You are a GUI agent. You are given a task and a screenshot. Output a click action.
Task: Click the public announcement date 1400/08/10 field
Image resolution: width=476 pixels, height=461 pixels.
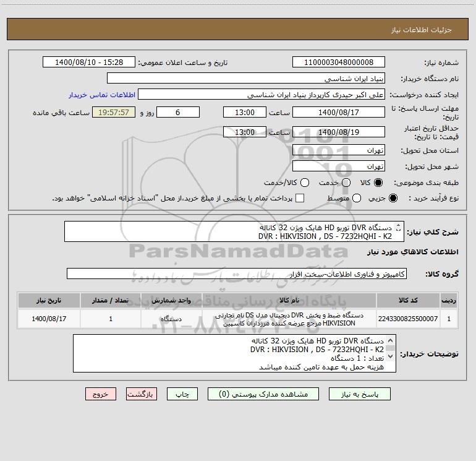click(89, 62)
